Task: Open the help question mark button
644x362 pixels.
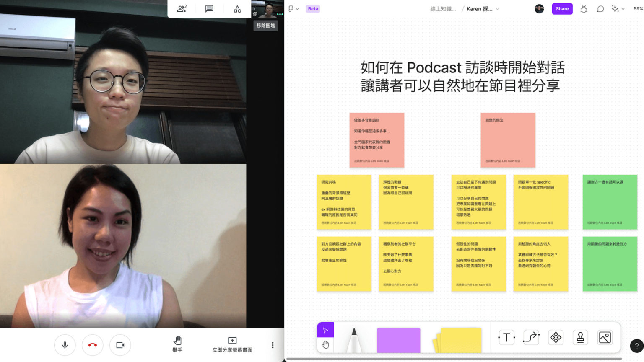Action: tap(636, 346)
